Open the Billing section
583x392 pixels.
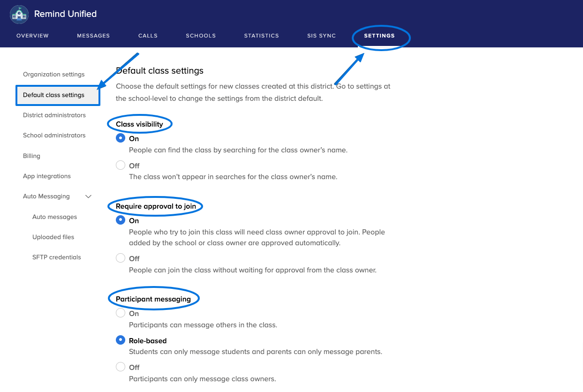tap(31, 156)
